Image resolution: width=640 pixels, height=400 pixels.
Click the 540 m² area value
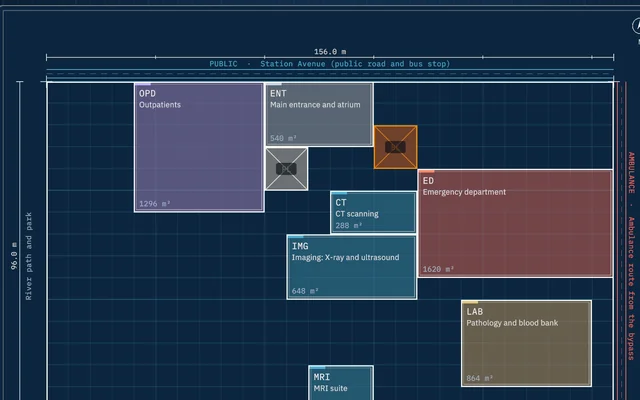click(x=283, y=138)
